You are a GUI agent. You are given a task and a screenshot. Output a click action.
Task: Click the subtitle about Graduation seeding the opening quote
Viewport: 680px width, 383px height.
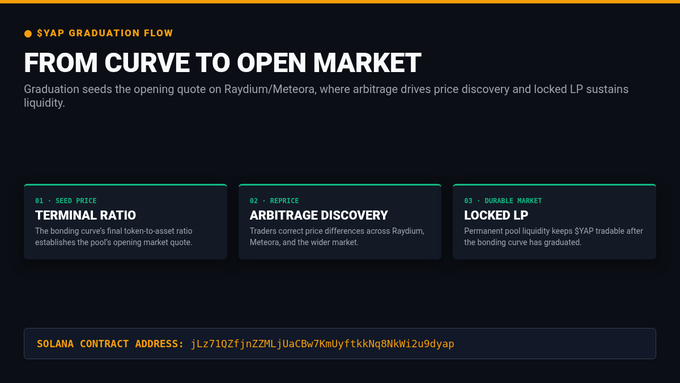point(326,96)
